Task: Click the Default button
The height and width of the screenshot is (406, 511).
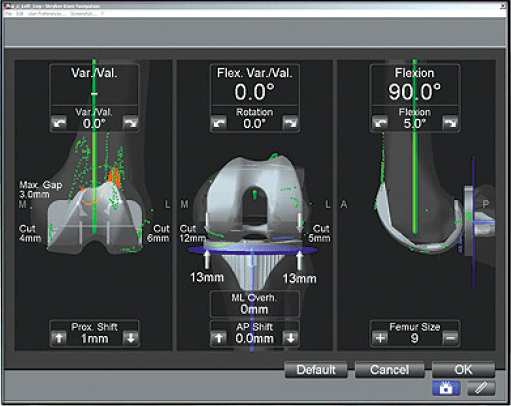Action: click(x=316, y=370)
